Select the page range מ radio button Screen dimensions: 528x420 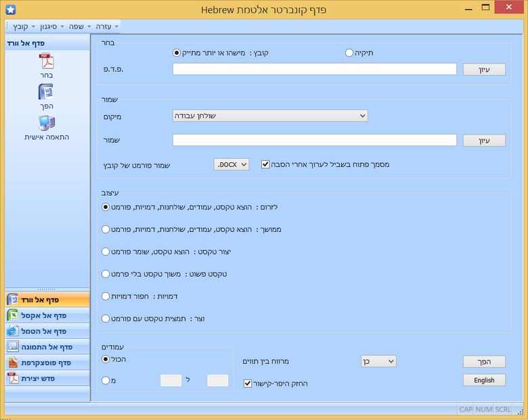click(106, 380)
